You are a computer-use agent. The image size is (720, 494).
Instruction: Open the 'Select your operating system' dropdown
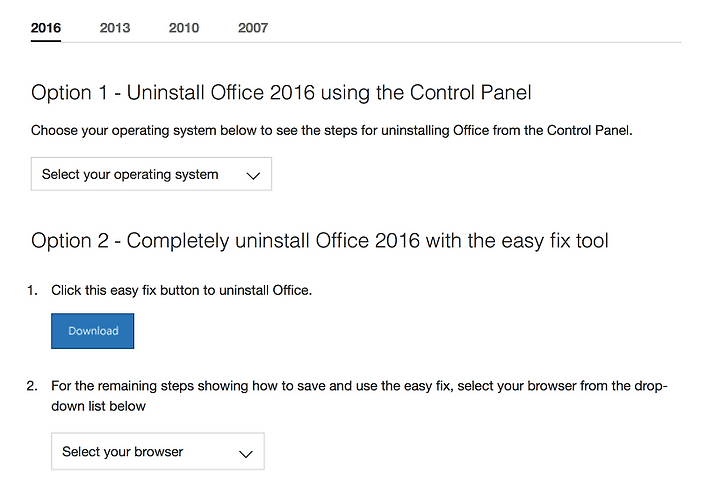tap(151, 174)
